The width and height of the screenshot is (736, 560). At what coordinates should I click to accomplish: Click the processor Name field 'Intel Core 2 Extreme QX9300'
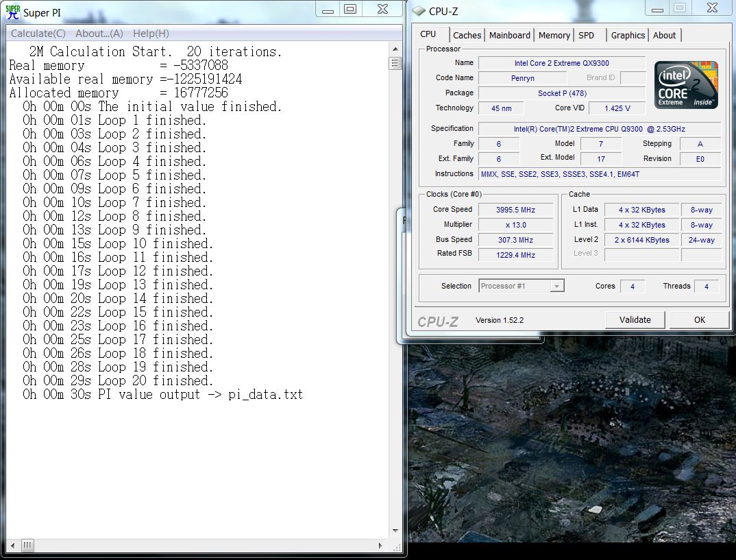coord(562,63)
